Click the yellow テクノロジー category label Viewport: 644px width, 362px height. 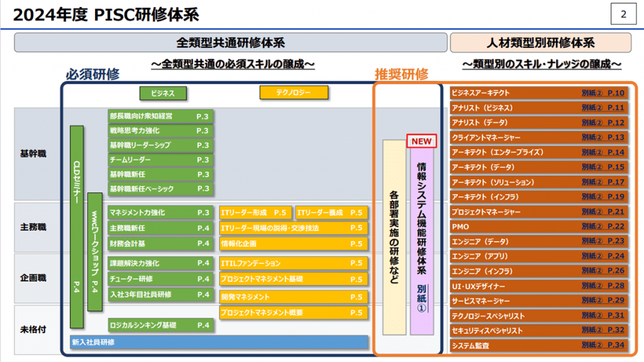(x=294, y=93)
